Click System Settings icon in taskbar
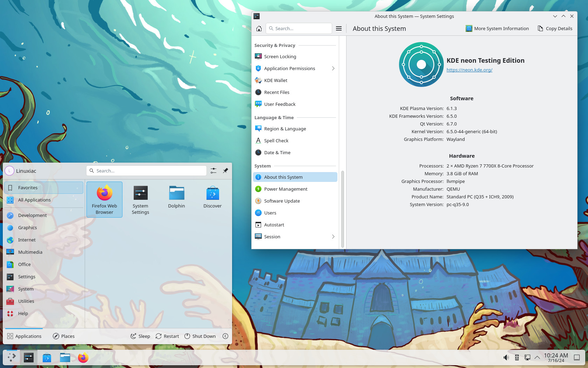The height and width of the screenshot is (368, 588). 29,357
